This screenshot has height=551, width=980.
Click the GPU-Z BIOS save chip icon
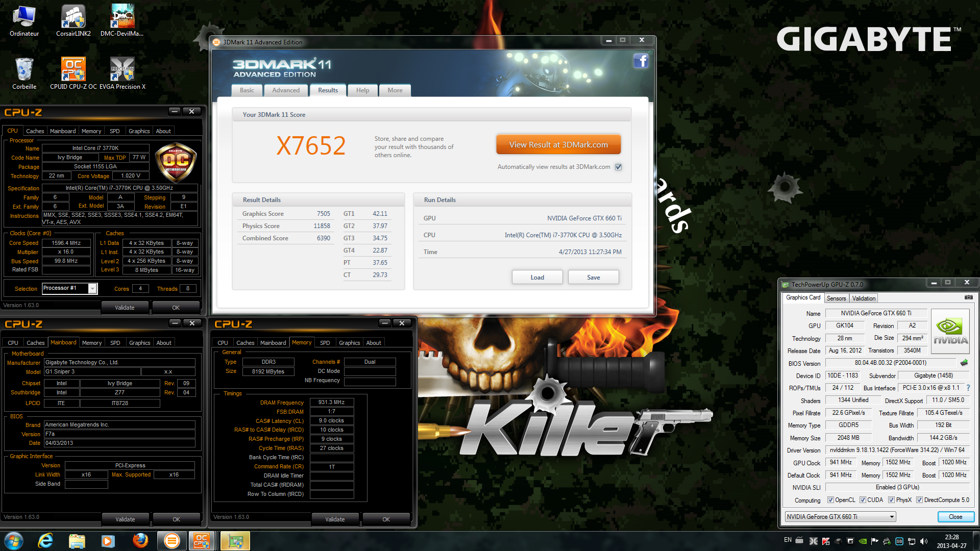click(x=964, y=363)
